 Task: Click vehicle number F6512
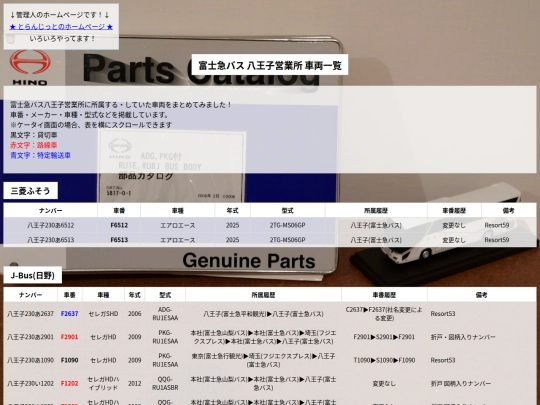119,225
